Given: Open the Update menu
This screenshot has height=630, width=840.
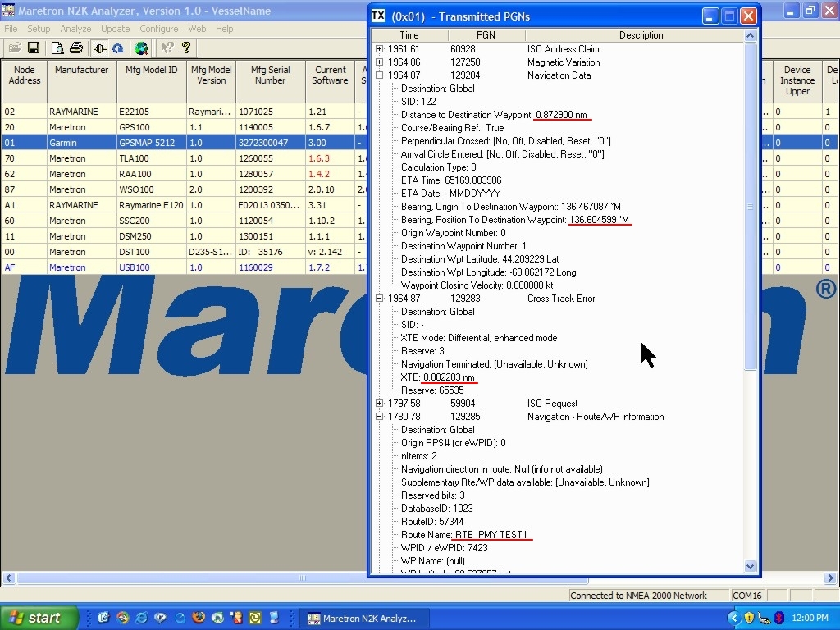Looking at the screenshot, I should tap(115, 29).
